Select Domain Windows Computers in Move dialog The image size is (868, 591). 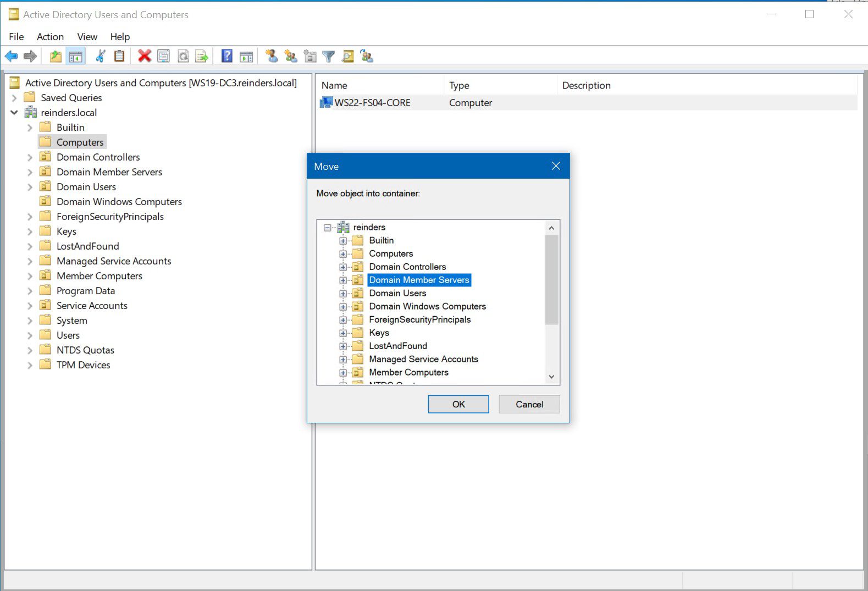pyautogui.click(x=428, y=306)
